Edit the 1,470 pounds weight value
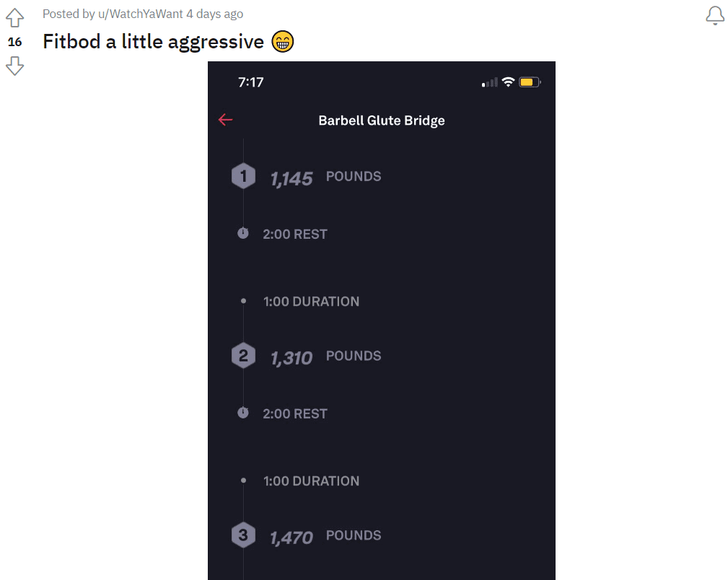The height and width of the screenshot is (580, 728). (x=291, y=537)
